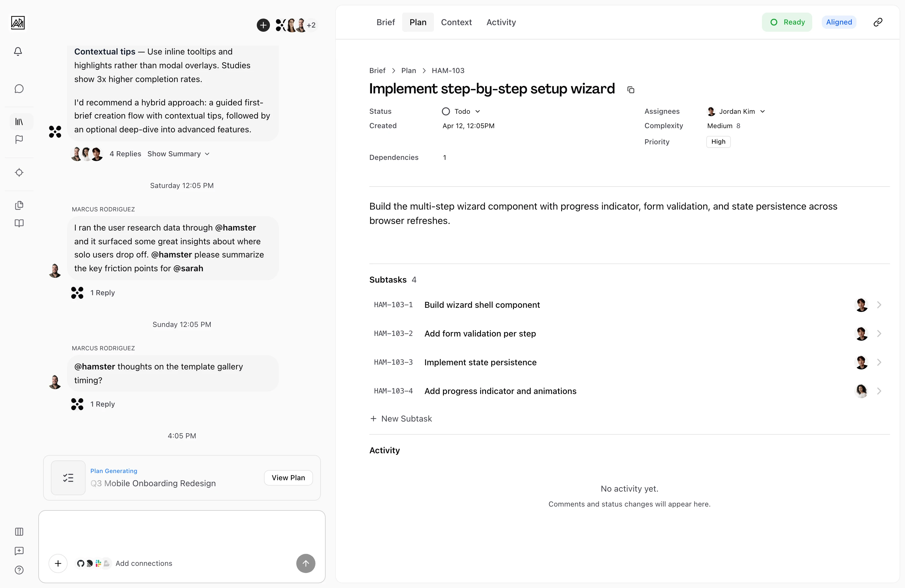The height and width of the screenshot is (588, 905).
Task: Click the crosshair target sidebar icon
Action: 19,172
